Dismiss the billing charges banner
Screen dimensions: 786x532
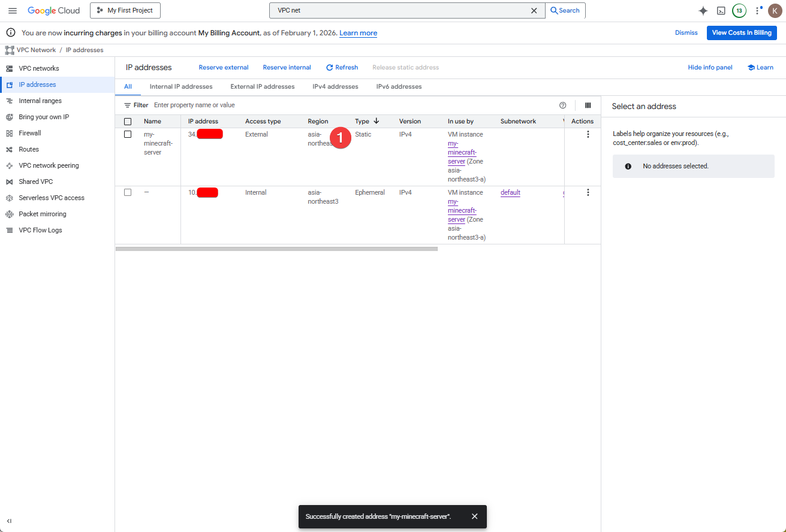coord(686,33)
